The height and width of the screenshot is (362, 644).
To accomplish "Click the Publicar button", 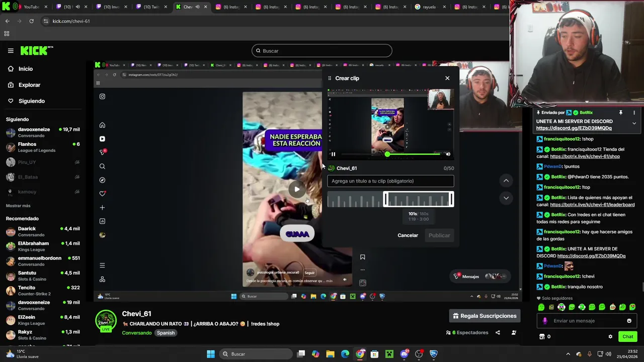I will coord(439,235).
